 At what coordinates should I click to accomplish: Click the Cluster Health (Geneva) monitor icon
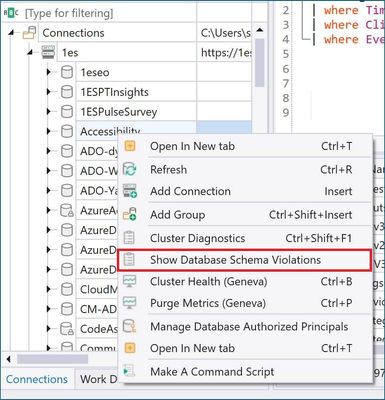click(129, 282)
